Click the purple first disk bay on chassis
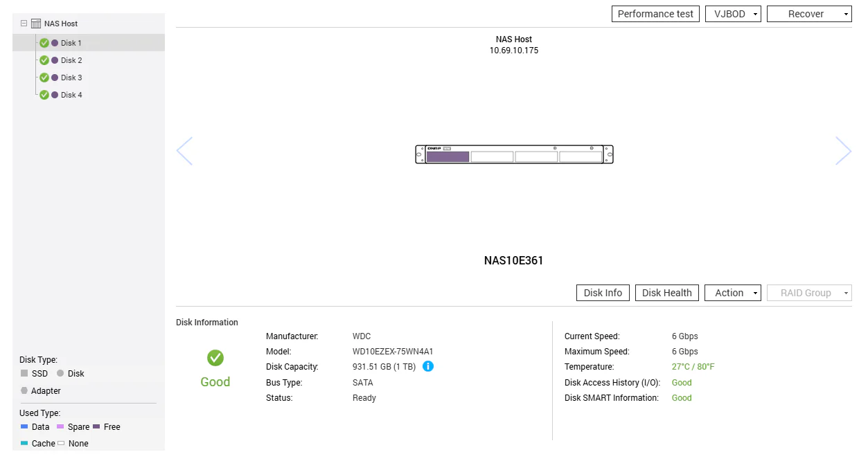Viewport: 868px width, 461px height. click(x=448, y=156)
